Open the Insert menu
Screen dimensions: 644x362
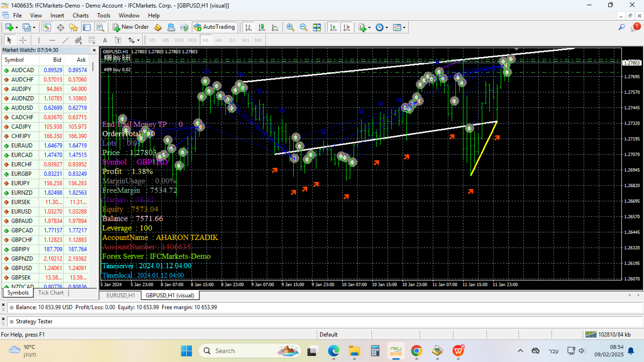click(58, 16)
